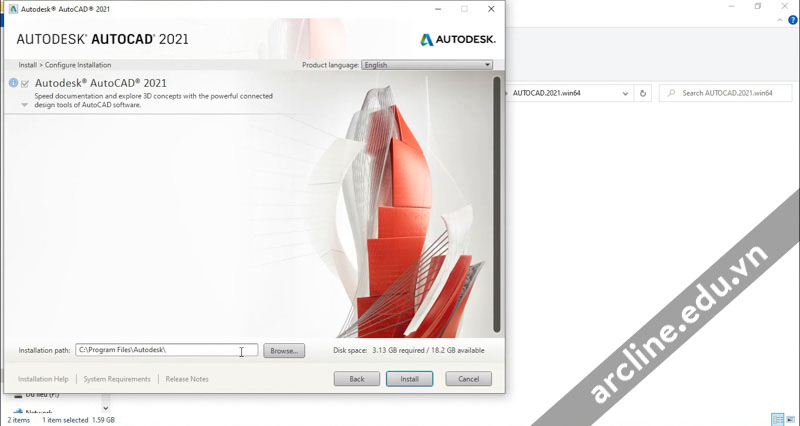800x426 pixels.
Task: Click the Browse button for installation path
Action: tap(284, 351)
